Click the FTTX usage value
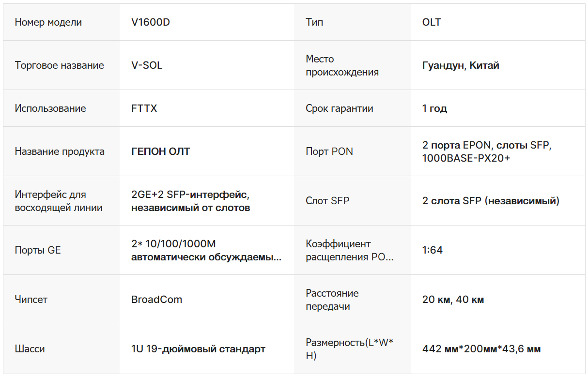Image resolution: width=588 pixels, height=377 pixels. coord(144,108)
